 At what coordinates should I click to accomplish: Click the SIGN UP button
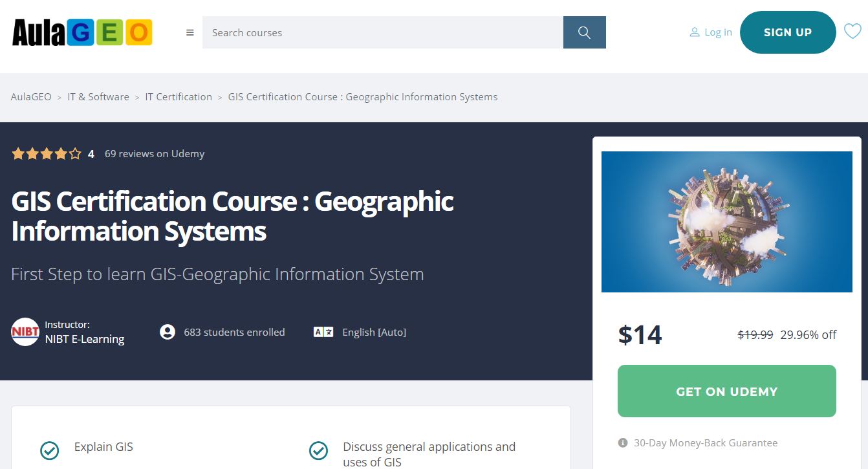pyautogui.click(x=788, y=32)
